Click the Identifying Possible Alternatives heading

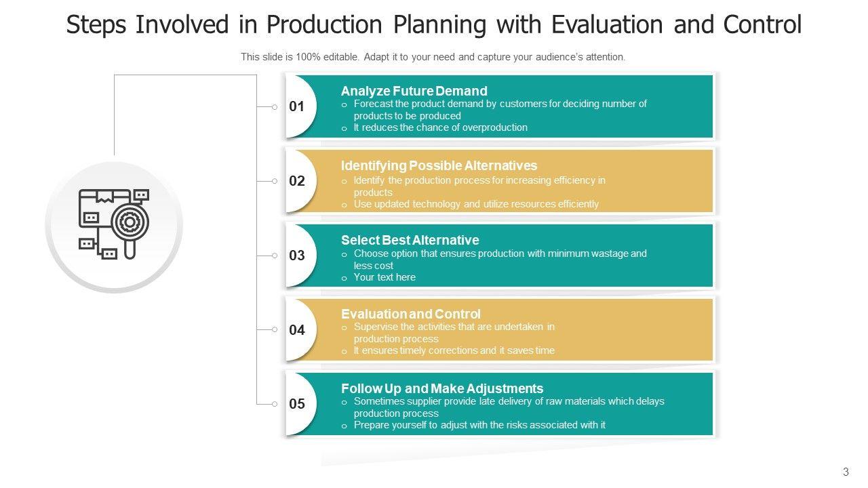[x=439, y=165]
